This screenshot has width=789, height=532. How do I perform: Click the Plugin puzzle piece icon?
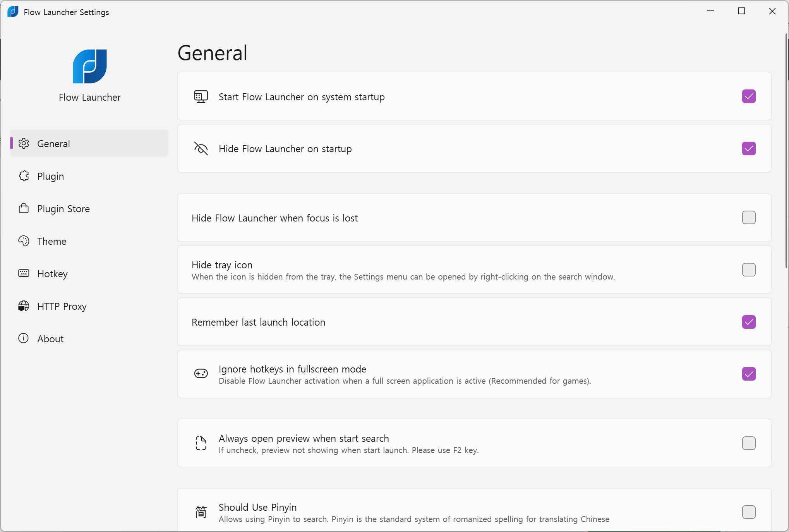click(24, 176)
